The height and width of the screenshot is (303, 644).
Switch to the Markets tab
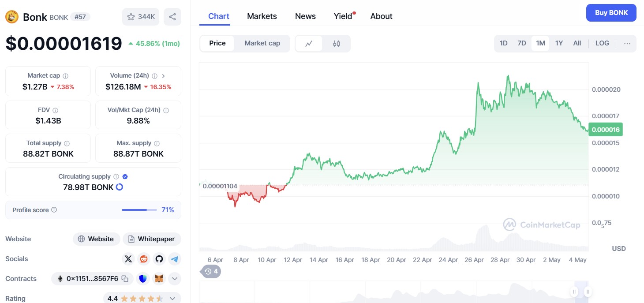point(262,16)
